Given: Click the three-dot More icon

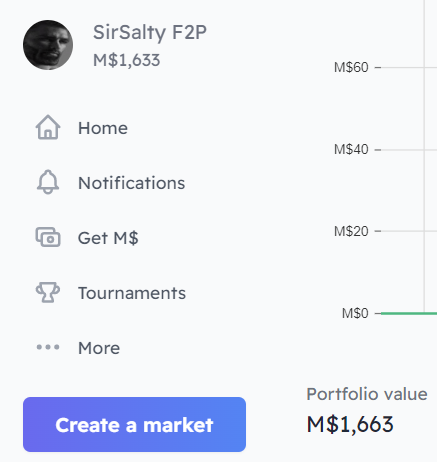Looking at the screenshot, I should 48,347.
